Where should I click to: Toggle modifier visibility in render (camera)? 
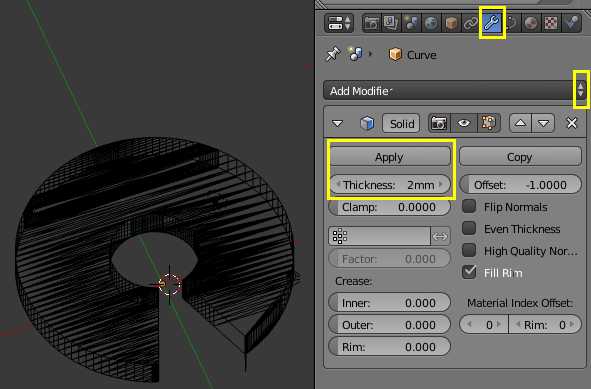click(x=439, y=123)
